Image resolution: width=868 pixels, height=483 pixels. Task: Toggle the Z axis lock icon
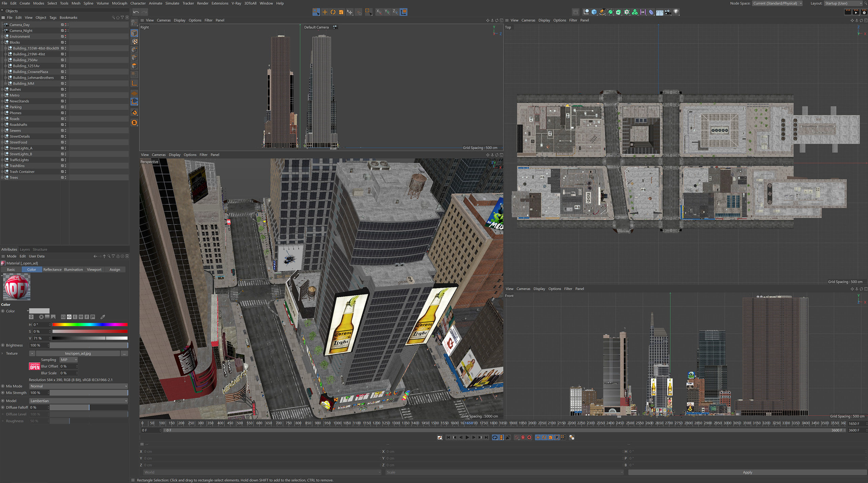[x=395, y=12]
